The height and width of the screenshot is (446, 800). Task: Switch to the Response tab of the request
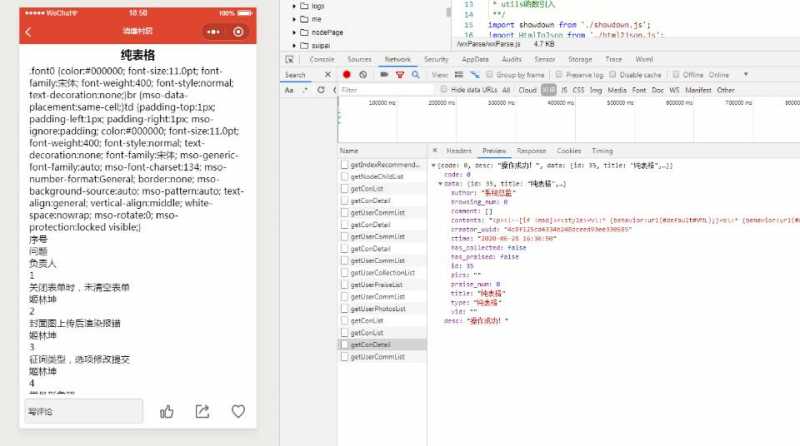[531, 151]
